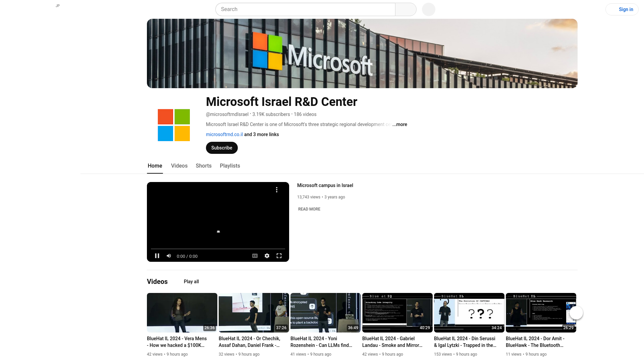Click the search submit button
The image size is (644, 362).
406,9
